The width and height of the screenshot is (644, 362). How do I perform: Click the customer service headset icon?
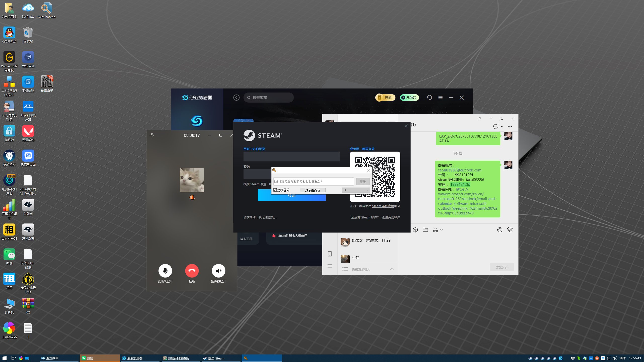point(429,98)
